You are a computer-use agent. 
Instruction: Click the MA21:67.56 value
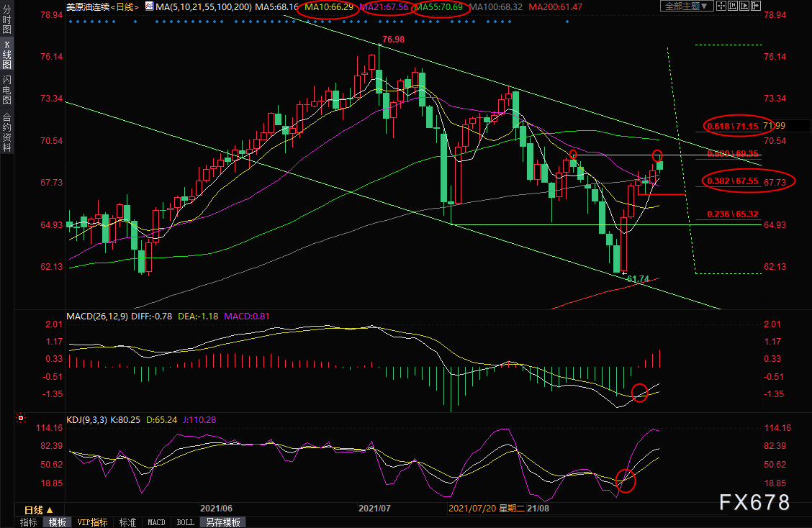(384, 7)
